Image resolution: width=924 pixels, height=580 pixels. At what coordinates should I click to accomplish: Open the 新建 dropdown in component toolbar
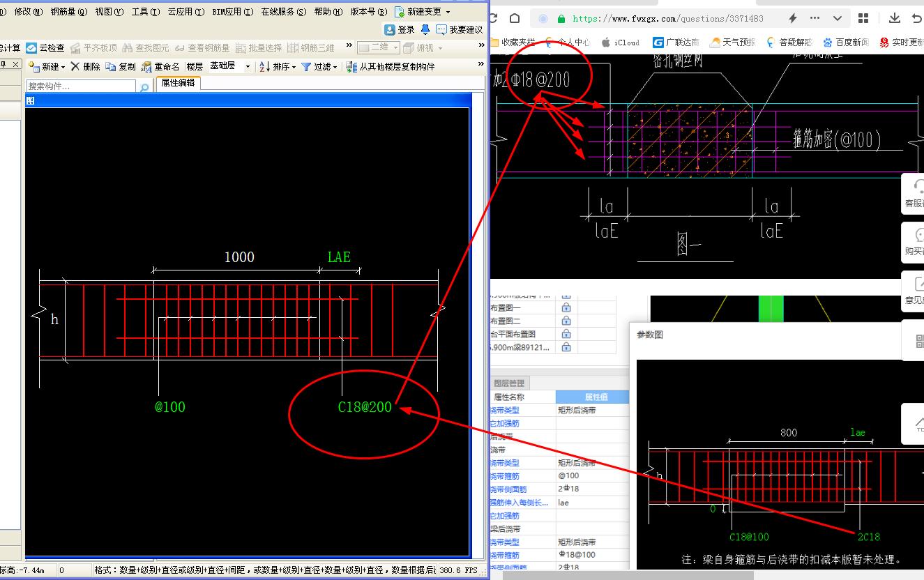click(x=63, y=67)
